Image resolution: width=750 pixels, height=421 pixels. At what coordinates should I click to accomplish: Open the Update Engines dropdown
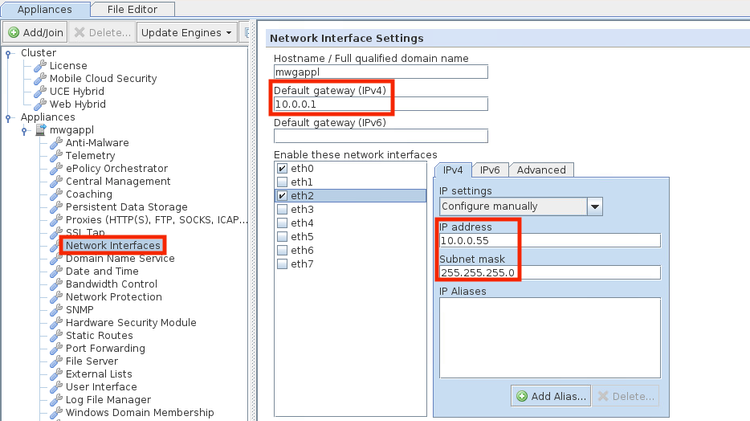tap(188, 32)
